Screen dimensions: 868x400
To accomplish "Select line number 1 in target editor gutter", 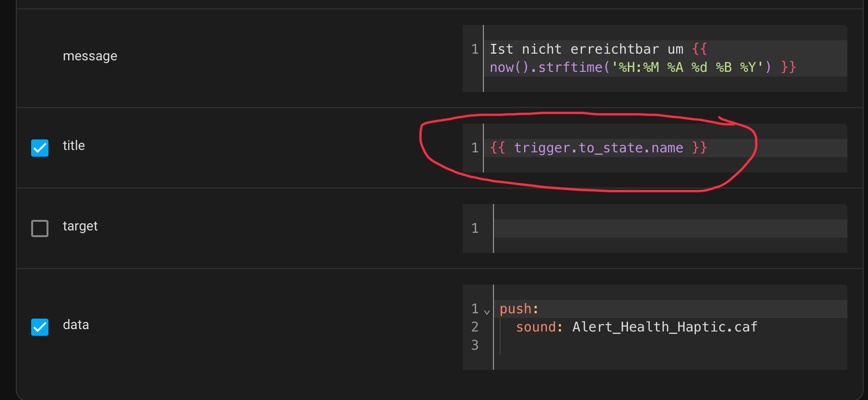I will 475,229.
